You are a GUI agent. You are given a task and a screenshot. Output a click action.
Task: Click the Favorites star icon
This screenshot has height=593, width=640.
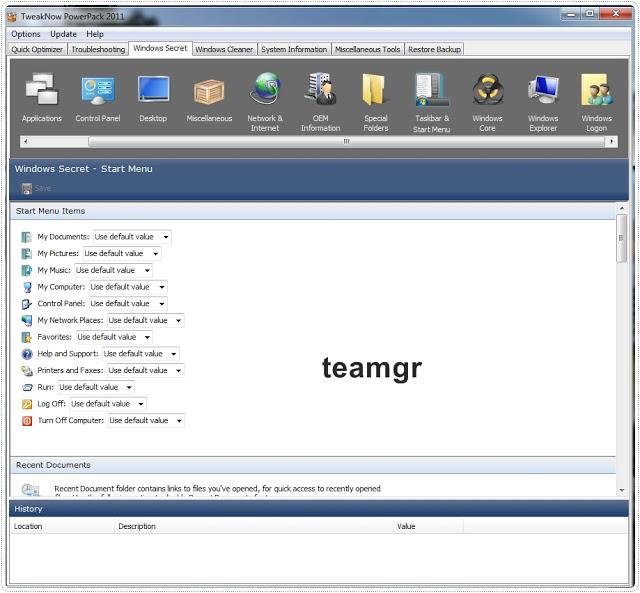point(27,337)
